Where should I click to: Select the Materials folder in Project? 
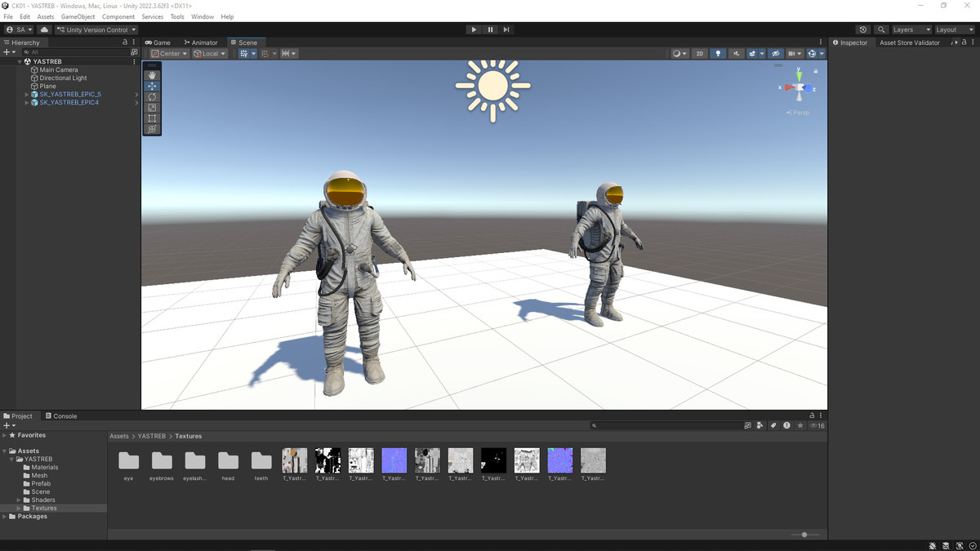(x=45, y=467)
